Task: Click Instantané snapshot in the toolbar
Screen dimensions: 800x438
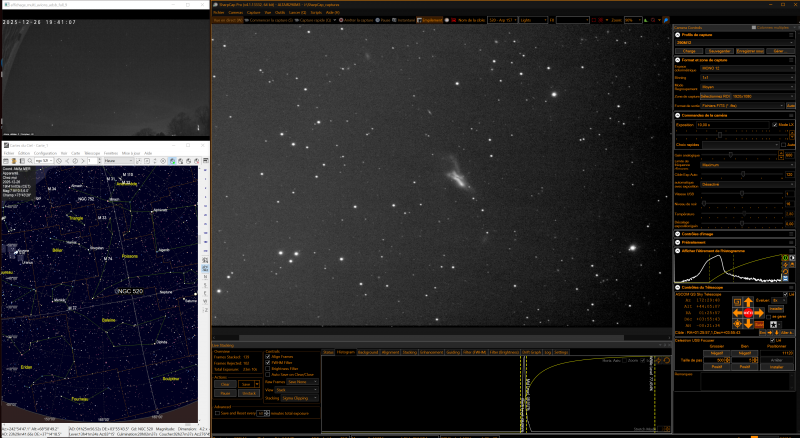Action: click(x=404, y=20)
